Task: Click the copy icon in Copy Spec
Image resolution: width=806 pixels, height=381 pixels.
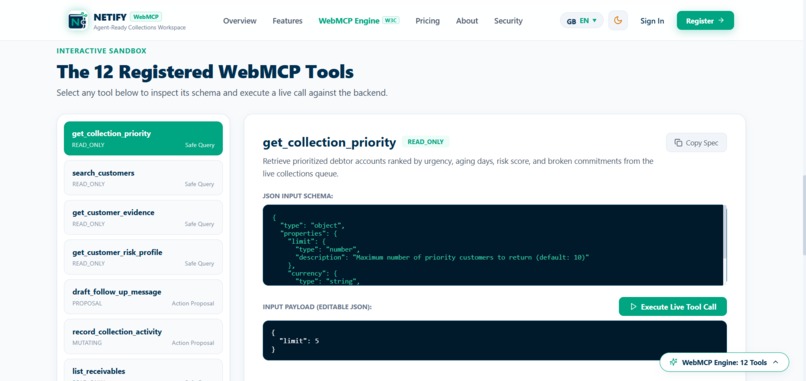Action: pos(679,142)
